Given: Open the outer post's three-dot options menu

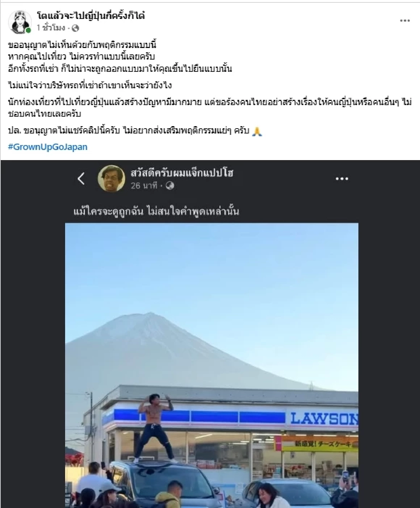Looking at the screenshot, I should pos(405,21).
